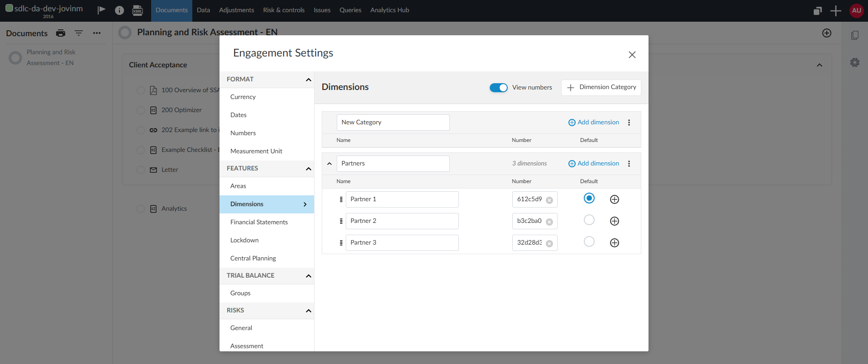Collapse the Client Acceptance section chevron
Image resolution: width=868 pixels, height=364 pixels.
(x=820, y=65)
